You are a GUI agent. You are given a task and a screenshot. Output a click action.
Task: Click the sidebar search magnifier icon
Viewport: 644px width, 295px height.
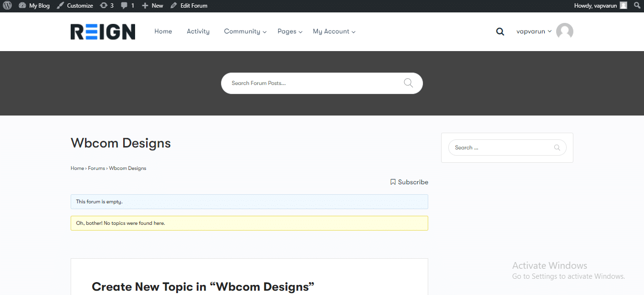pos(557,147)
